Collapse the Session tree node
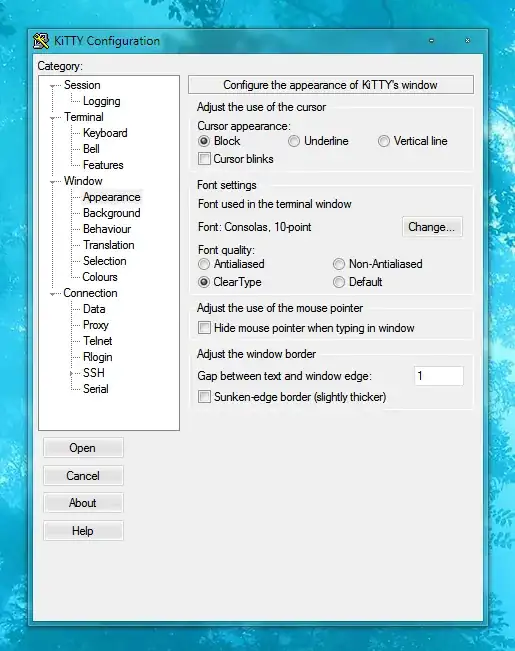The height and width of the screenshot is (651, 515). (x=53, y=86)
